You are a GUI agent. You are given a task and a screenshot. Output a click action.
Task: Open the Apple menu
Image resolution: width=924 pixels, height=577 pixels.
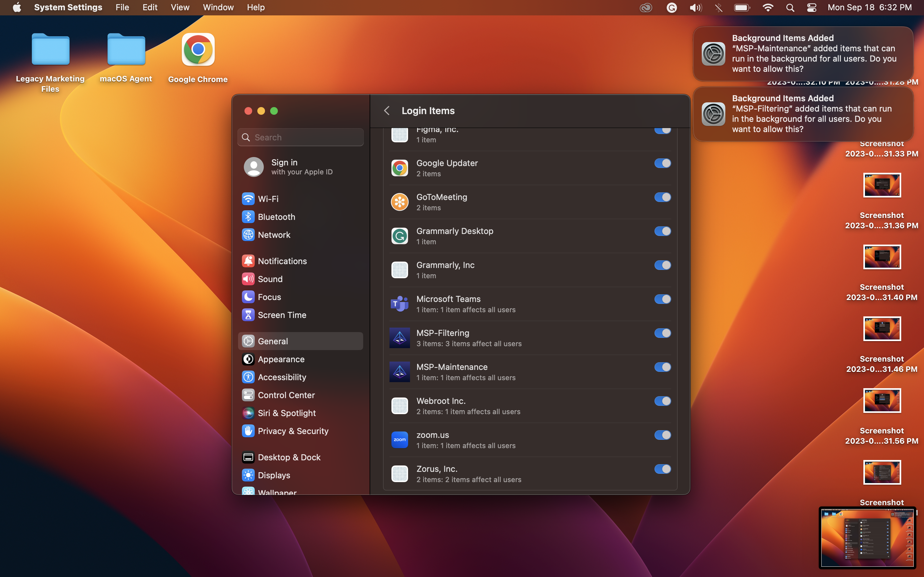(x=17, y=7)
